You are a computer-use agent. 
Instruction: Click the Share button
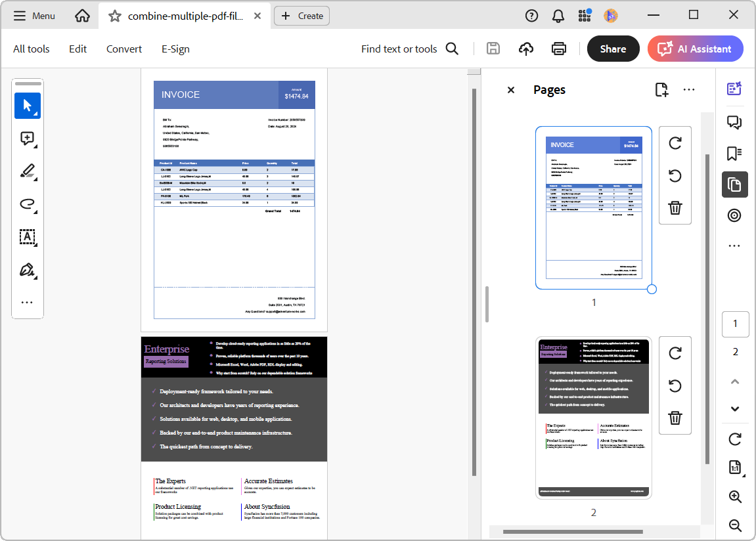pyautogui.click(x=613, y=49)
